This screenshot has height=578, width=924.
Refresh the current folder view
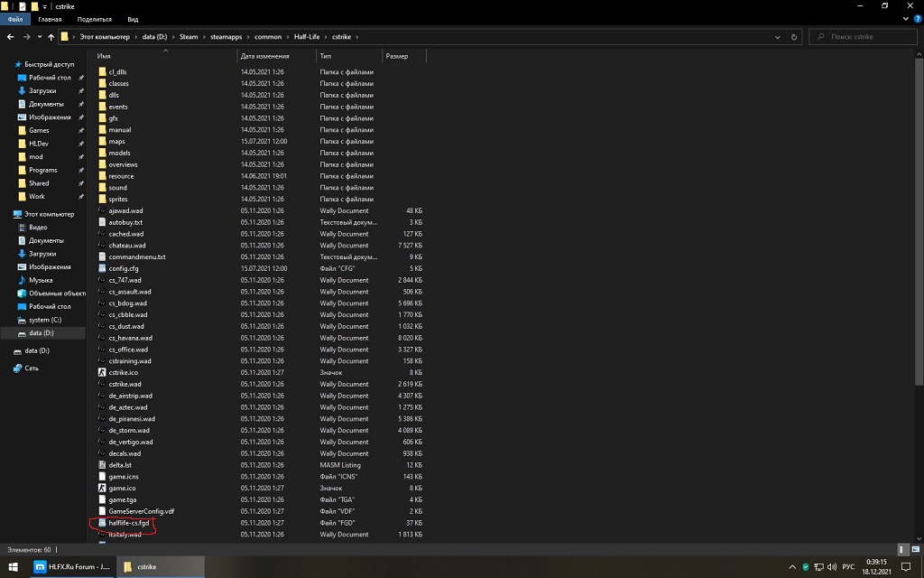point(795,37)
